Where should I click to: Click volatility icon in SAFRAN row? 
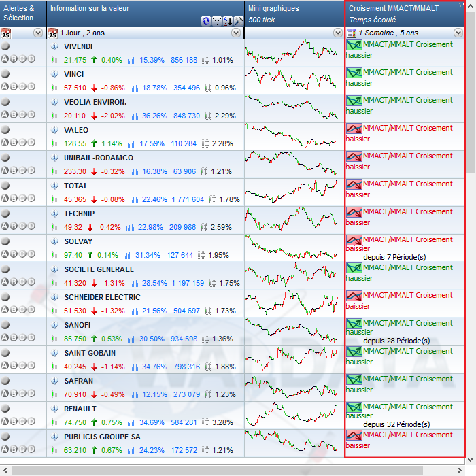click(208, 394)
